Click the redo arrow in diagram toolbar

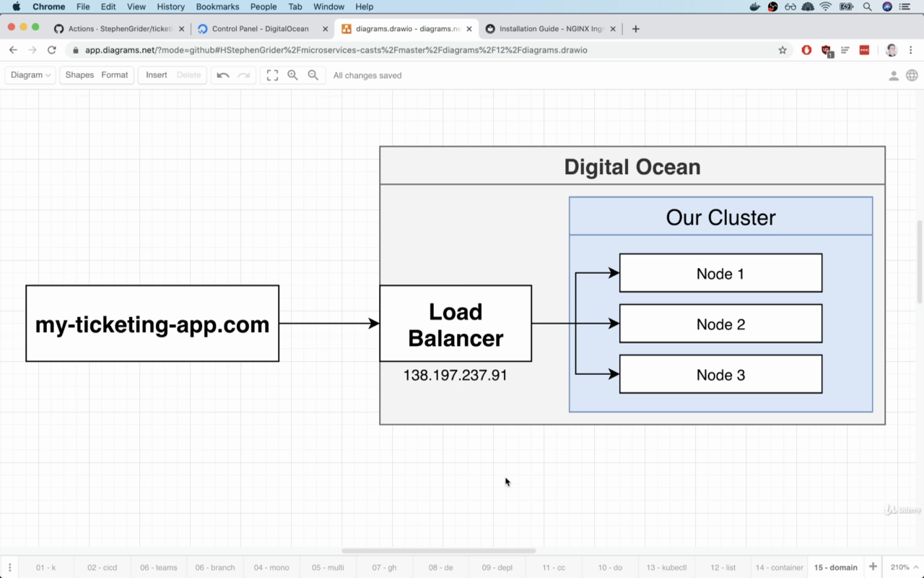(244, 75)
